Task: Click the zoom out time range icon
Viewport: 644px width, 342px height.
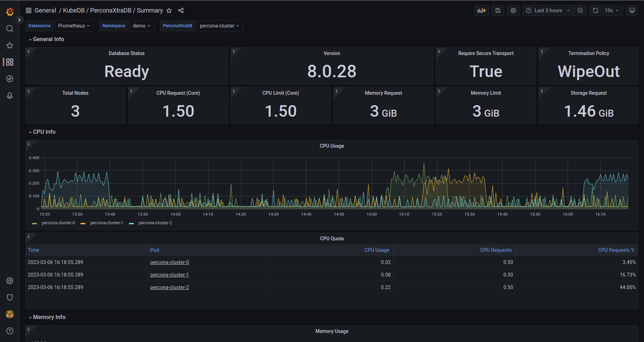Action: coord(580,10)
